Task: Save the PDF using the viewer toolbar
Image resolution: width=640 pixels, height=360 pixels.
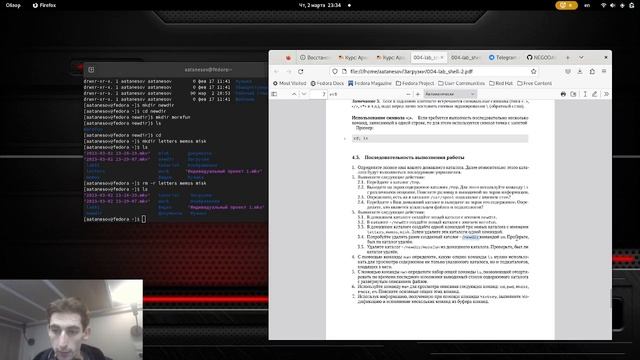Action: pos(573,94)
